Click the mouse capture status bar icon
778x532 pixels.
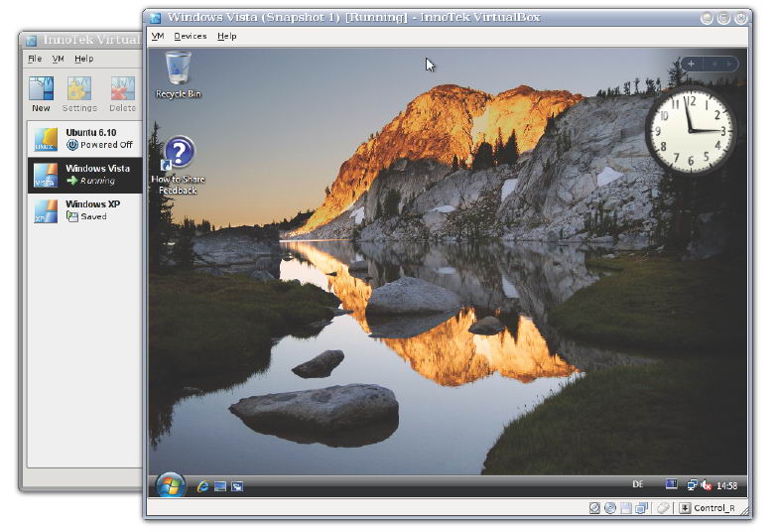click(663, 508)
